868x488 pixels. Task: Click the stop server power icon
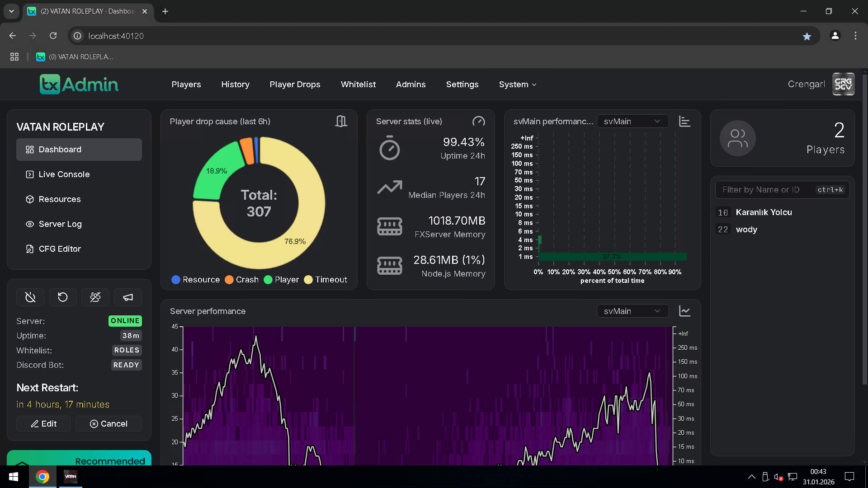point(30,297)
